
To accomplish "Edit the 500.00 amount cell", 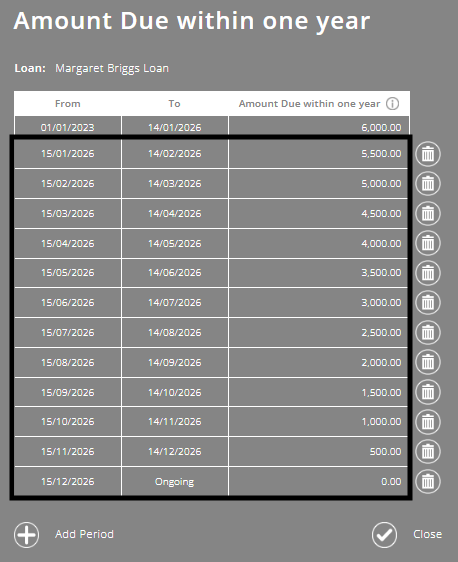I will point(318,452).
